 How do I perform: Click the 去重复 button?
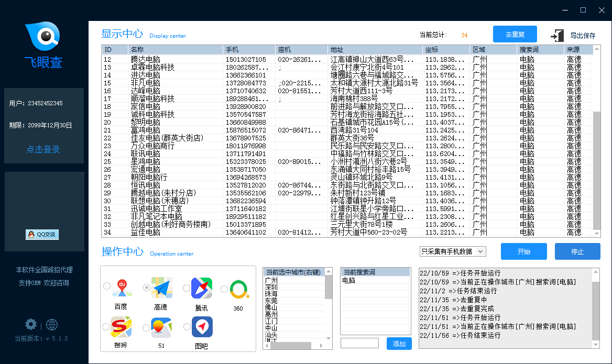point(515,35)
